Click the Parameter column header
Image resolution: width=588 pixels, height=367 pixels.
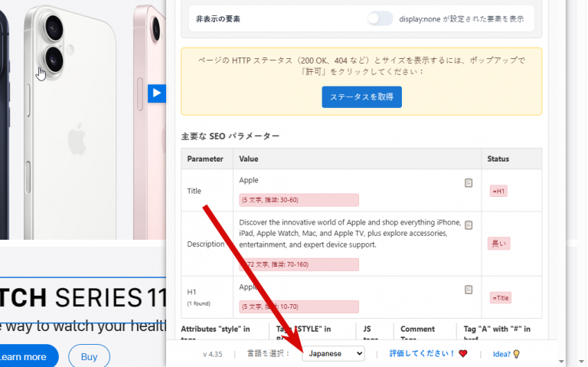click(205, 159)
